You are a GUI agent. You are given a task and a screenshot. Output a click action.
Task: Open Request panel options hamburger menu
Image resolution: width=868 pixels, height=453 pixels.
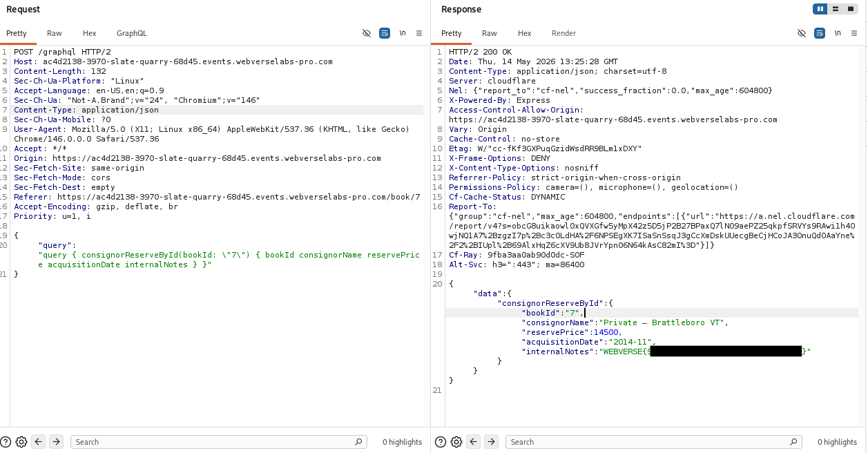coord(419,33)
